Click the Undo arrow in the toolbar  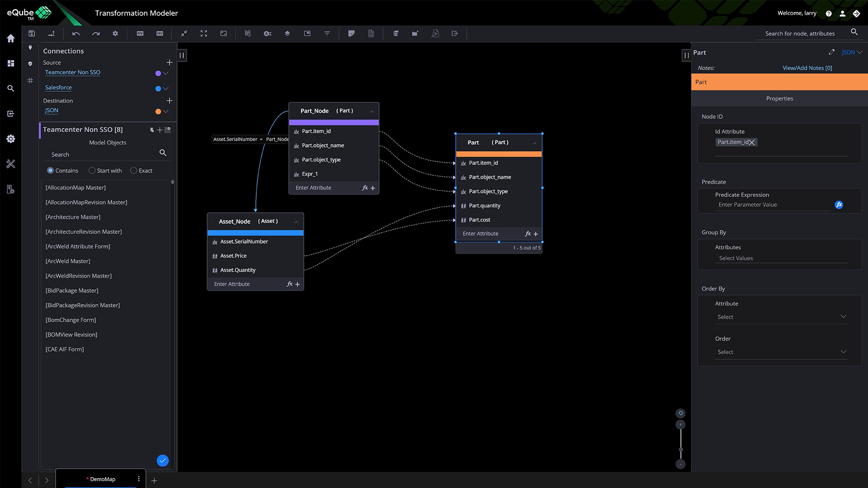coord(76,33)
